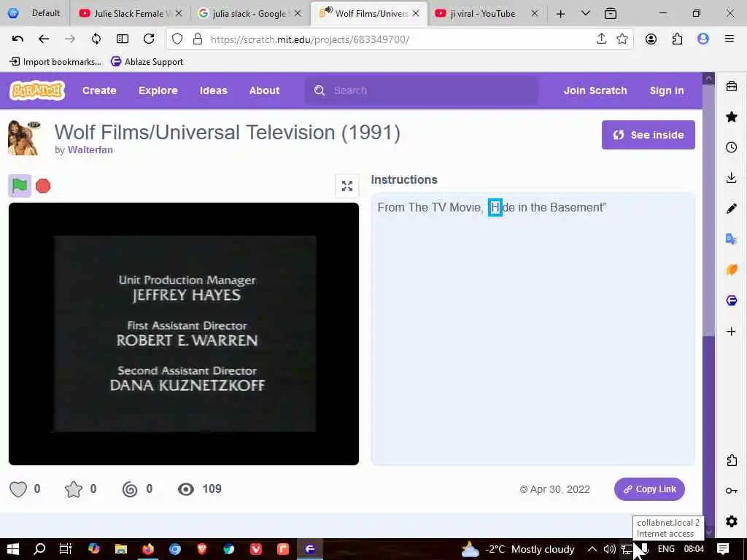Open the extensions puzzle icon
The width and height of the screenshot is (747, 560).
tap(677, 39)
